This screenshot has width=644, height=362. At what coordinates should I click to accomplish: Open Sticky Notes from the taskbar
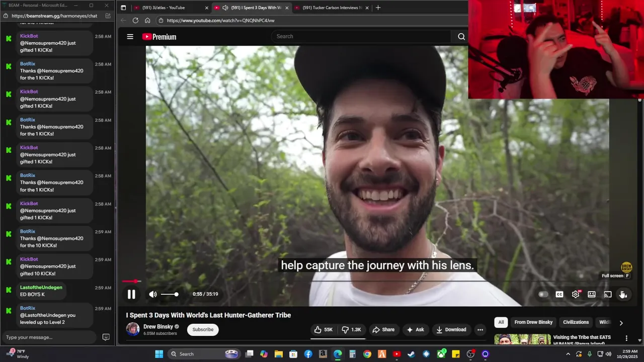click(456, 354)
